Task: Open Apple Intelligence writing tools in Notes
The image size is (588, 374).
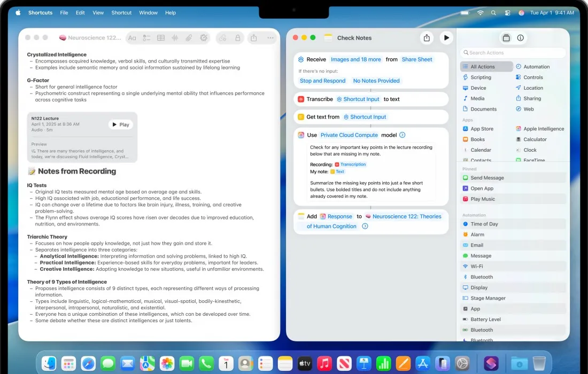Action: (204, 38)
